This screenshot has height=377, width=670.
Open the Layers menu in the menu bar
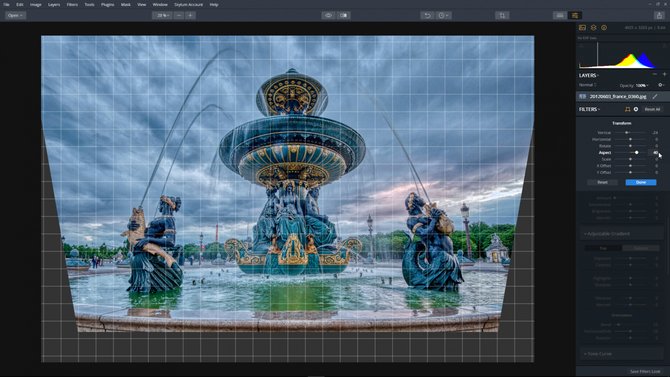54,5
